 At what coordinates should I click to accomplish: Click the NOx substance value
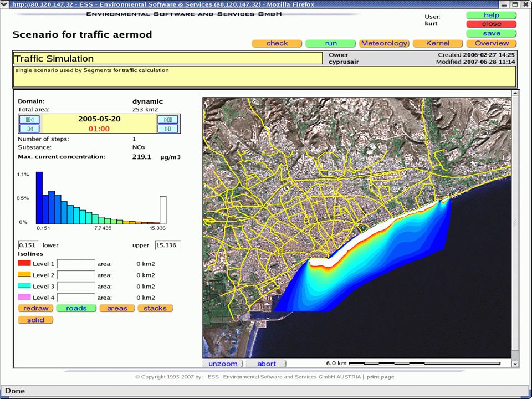pos(139,147)
